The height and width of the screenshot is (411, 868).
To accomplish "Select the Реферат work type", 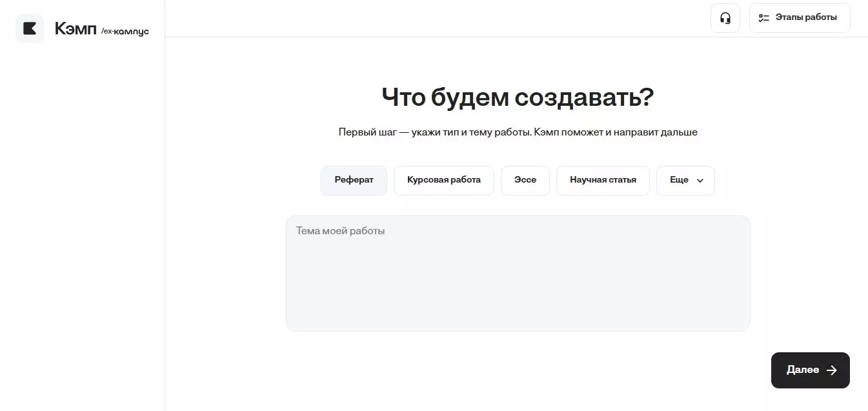I will (x=354, y=180).
